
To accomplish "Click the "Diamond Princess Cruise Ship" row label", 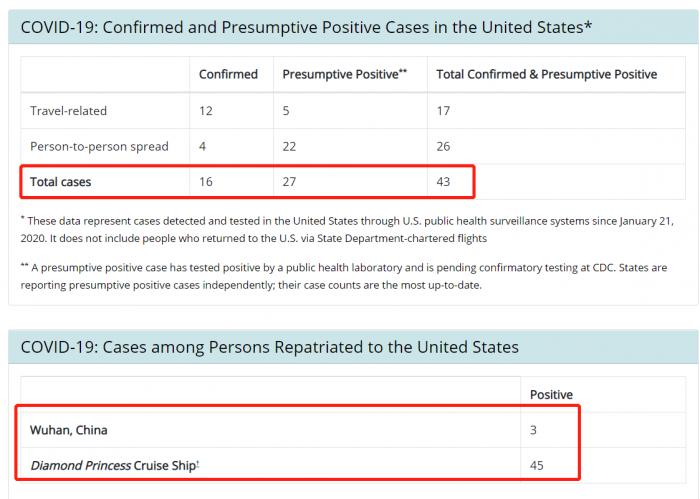I will coord(112,466).
